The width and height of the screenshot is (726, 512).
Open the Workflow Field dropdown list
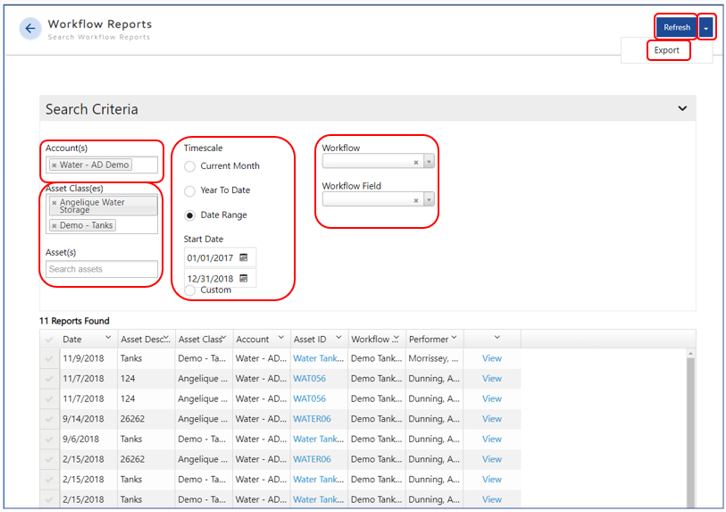[x=429, y=200]
